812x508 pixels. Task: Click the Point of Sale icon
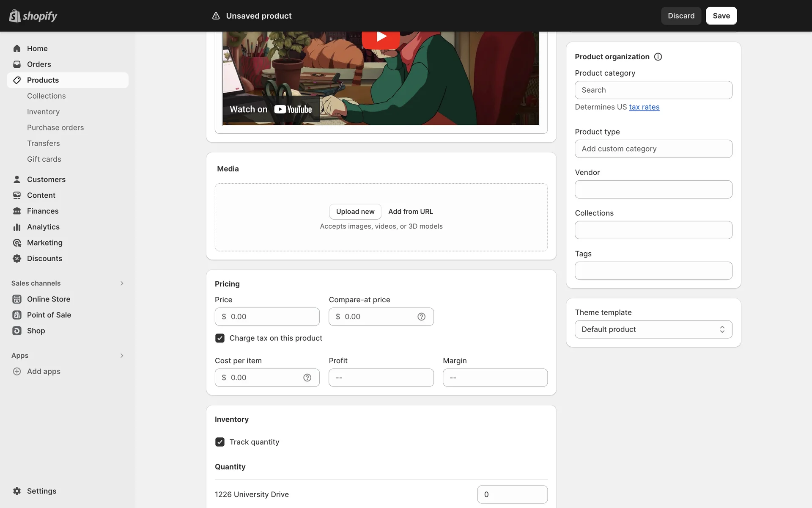click(x=17, y=315)
